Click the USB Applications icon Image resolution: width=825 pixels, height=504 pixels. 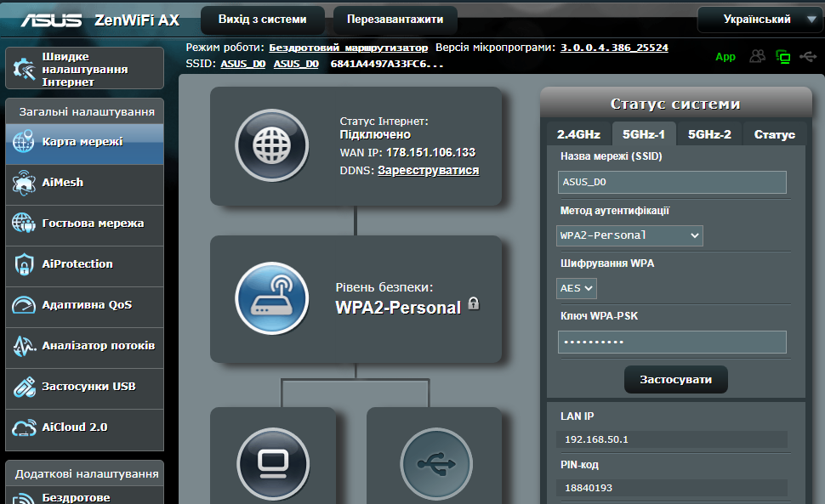[24, 386]
